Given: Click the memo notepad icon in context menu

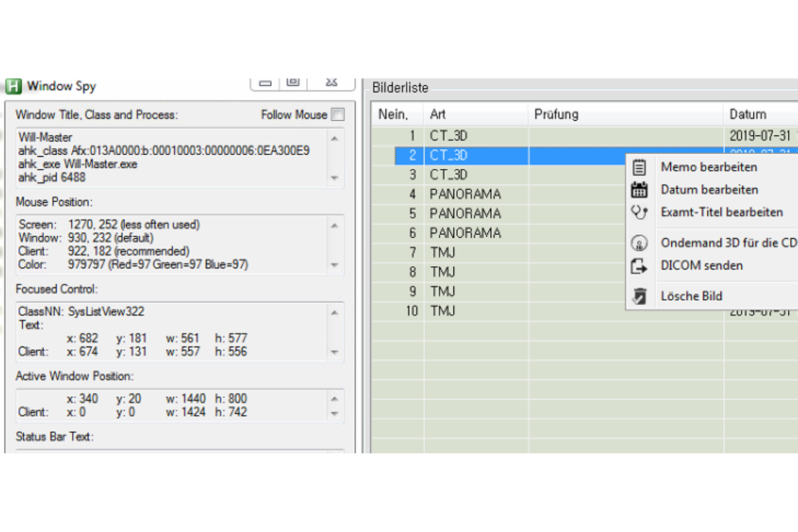Looking at the screenshot, I should (639, 168).
